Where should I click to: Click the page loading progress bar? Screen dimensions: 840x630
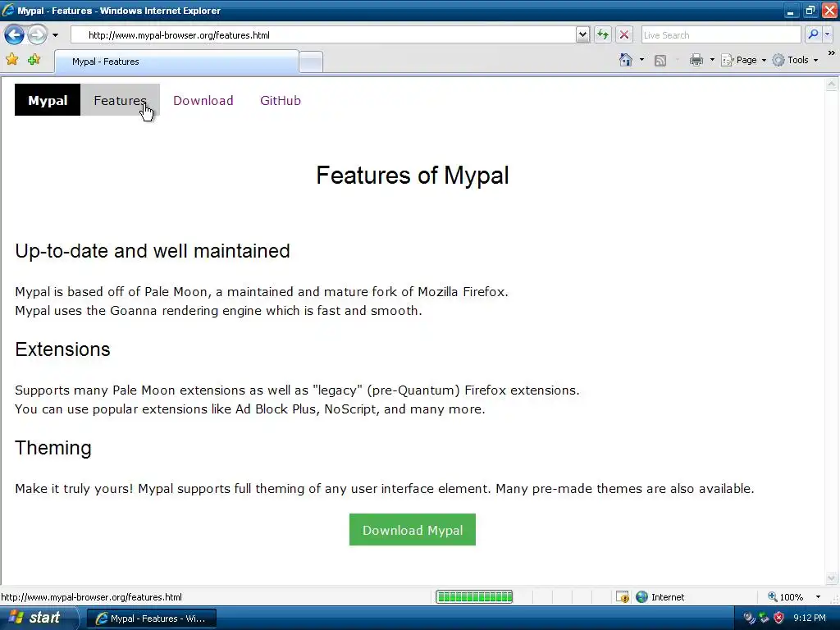click(x=474, y=597)
